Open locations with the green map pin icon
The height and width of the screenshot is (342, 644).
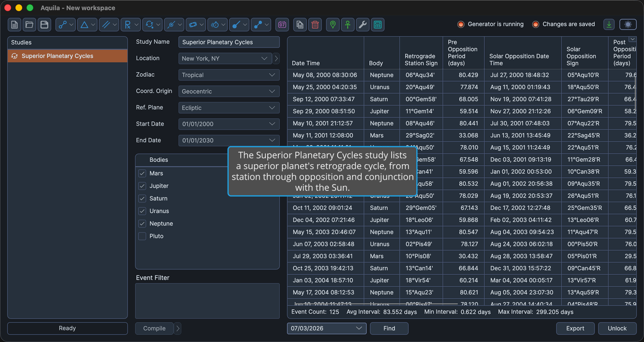pos(333,25)
